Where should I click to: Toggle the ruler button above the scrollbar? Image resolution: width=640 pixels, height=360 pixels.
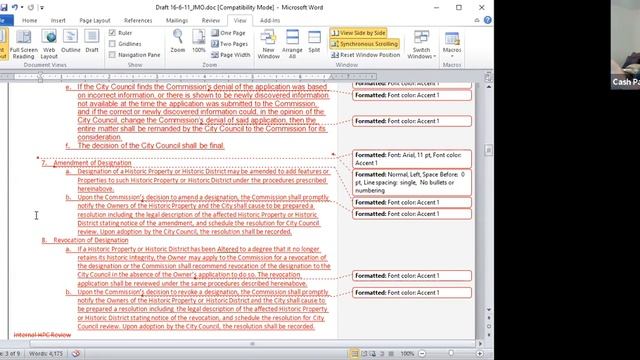[488, 77]
